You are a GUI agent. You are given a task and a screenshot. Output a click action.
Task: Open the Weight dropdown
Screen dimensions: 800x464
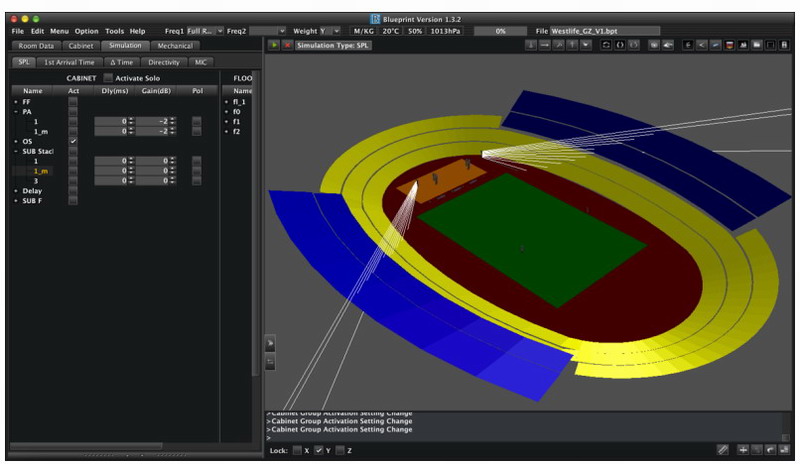click(x=329, y=31)
